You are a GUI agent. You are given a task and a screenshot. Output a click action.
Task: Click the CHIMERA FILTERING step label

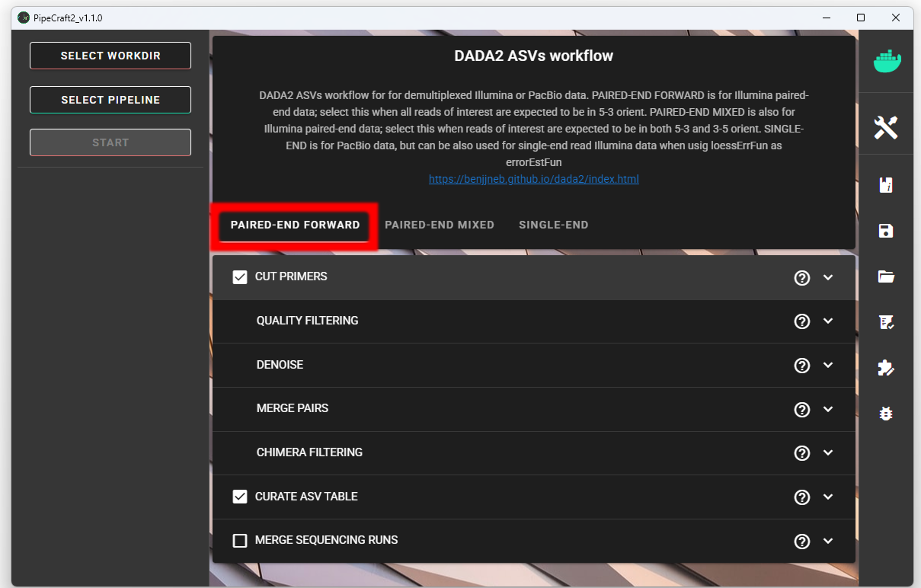click(x=309, y=452)
